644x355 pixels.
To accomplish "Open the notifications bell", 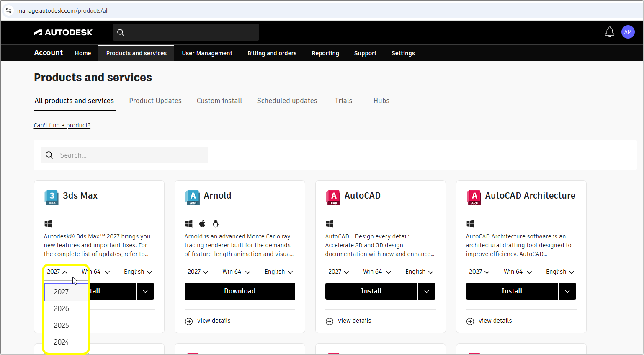I will (610, 32).
